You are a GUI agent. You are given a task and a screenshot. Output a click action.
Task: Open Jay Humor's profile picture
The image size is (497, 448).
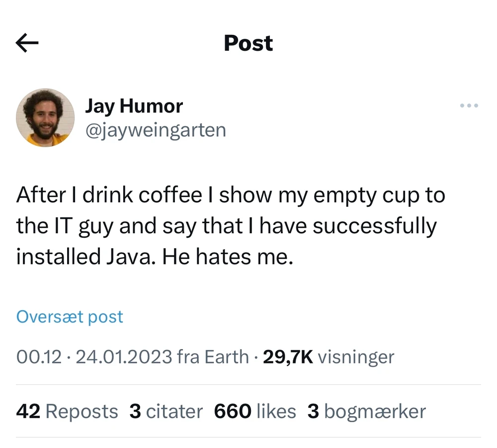coord(45,118)
